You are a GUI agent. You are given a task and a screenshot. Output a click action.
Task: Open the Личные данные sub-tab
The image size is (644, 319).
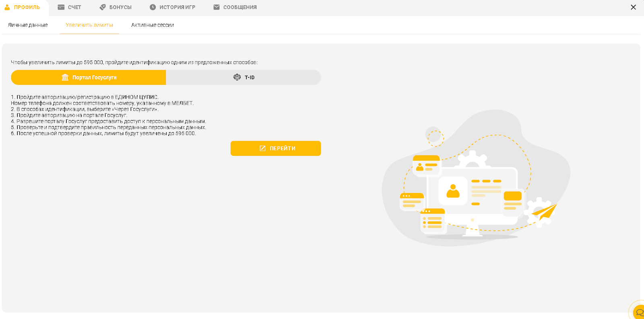pyautogui.click(x=28, y=25)
